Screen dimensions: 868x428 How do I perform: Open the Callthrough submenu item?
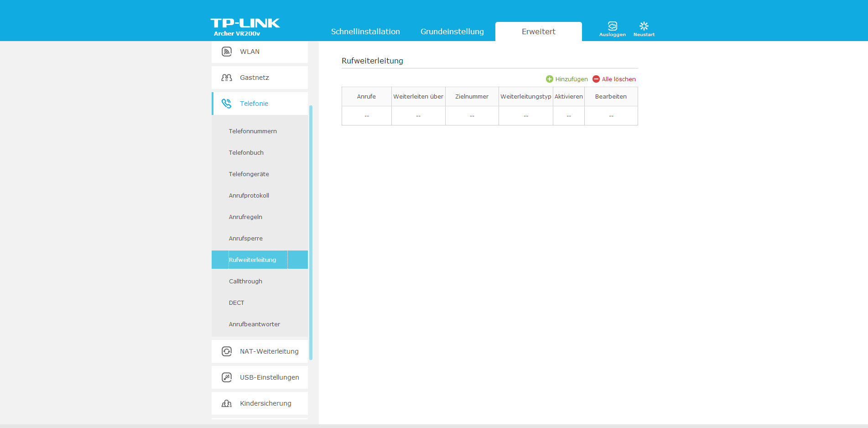tap(245, 281)
